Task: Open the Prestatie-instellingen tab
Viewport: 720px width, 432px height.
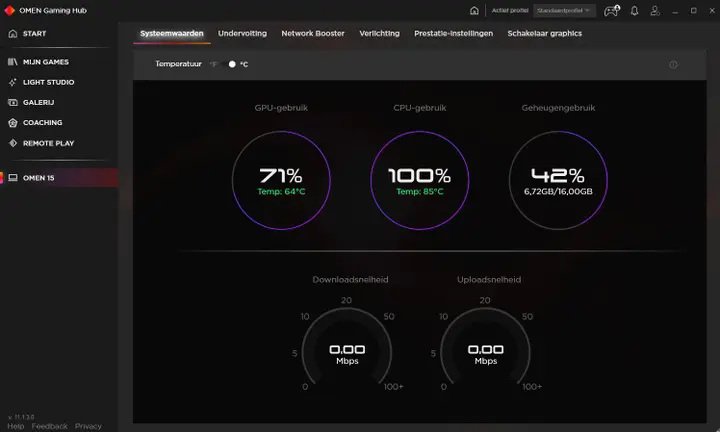Action: [x=453, y=34]
